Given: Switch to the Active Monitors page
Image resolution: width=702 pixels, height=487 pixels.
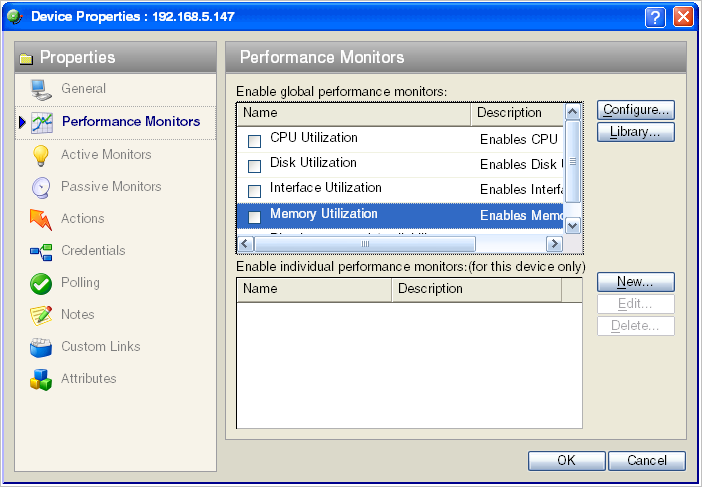Looking at the screenshot, I should tap(106, 154).
